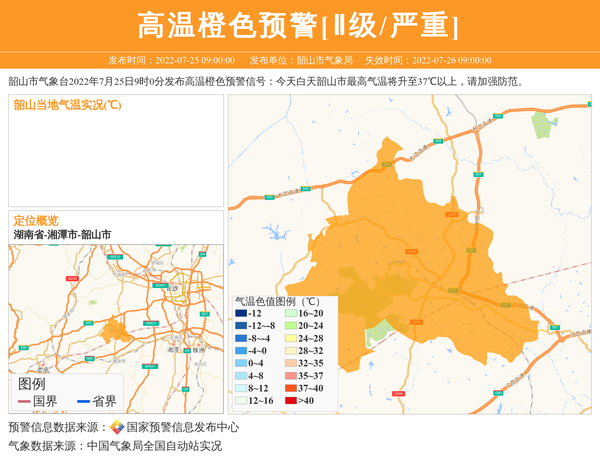Select the 37~40 orange temperature swatch
Image resolution: width=600 pixels, height=471 pixels.
pyautogui.click(x=289, y=388)
